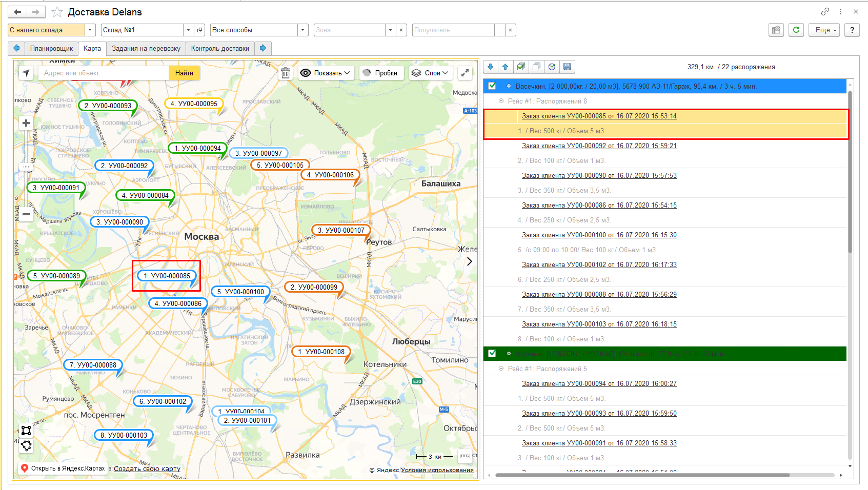
Task: Expand map to fullscreen
Action: [465, 73]
